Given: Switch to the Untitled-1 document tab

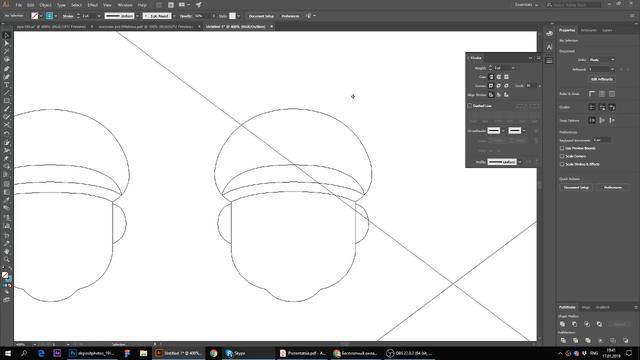Looking at the screenshot, I should pos(236,27).
